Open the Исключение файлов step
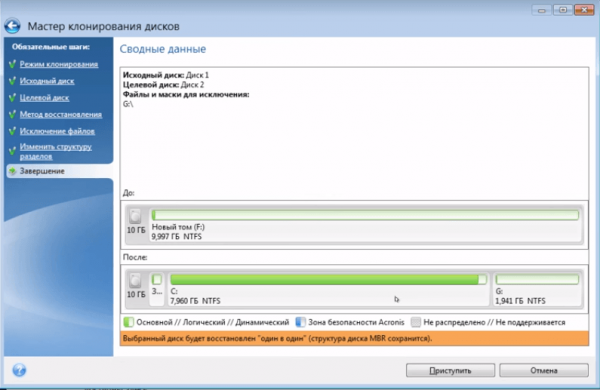This screenshot has height=390, width=600. point(57,131)
